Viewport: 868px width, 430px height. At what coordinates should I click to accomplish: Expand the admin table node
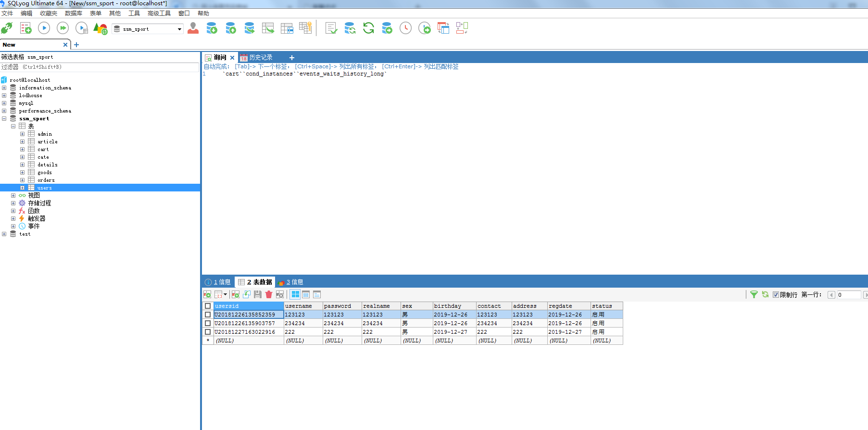point(22,134)
